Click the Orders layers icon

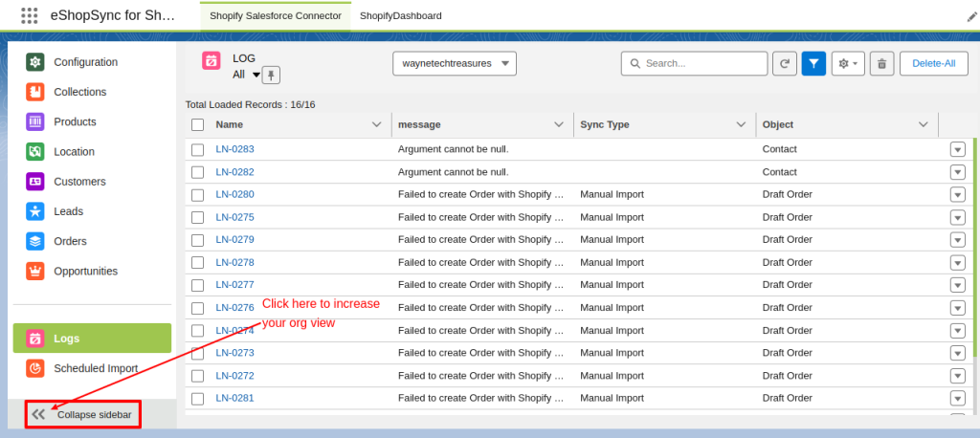click(x=35, y=241)
